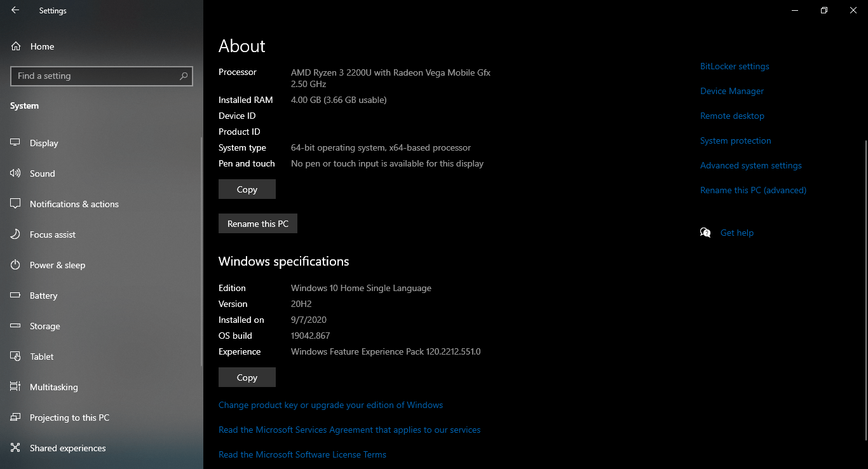Select the Storage drive icon
868x469 pixels.
click(15, 326)
